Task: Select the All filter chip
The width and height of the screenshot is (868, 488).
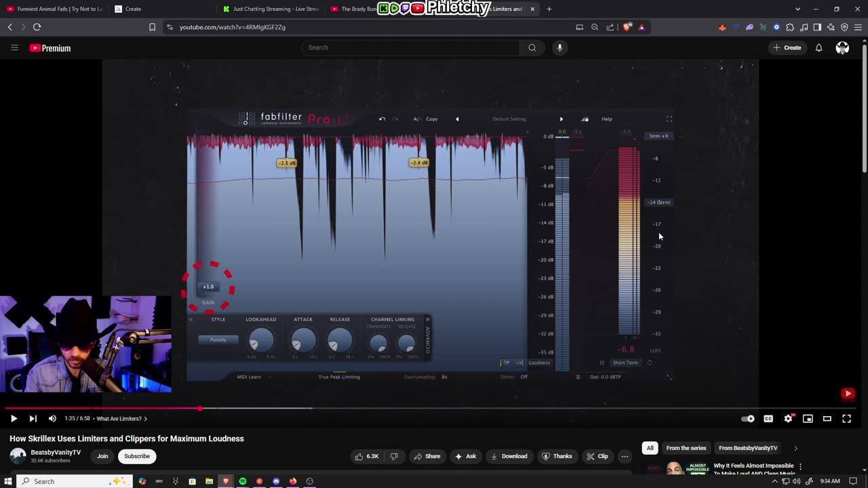Action: [x=650, y=448]
